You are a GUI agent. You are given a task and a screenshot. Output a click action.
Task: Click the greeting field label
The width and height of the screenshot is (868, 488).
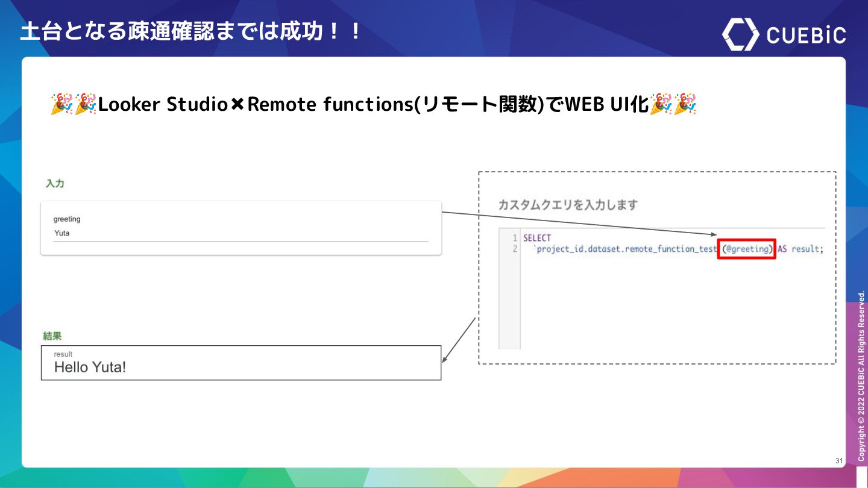(67, 219)
